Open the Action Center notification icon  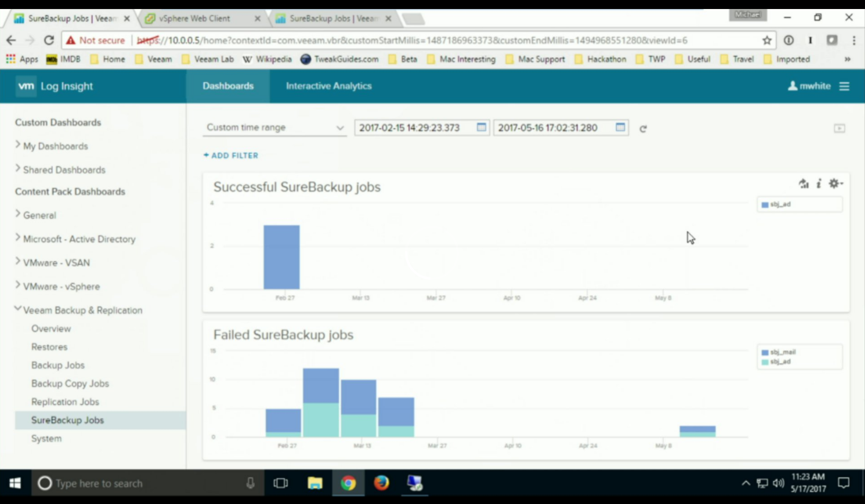click(x=843, y=483)
